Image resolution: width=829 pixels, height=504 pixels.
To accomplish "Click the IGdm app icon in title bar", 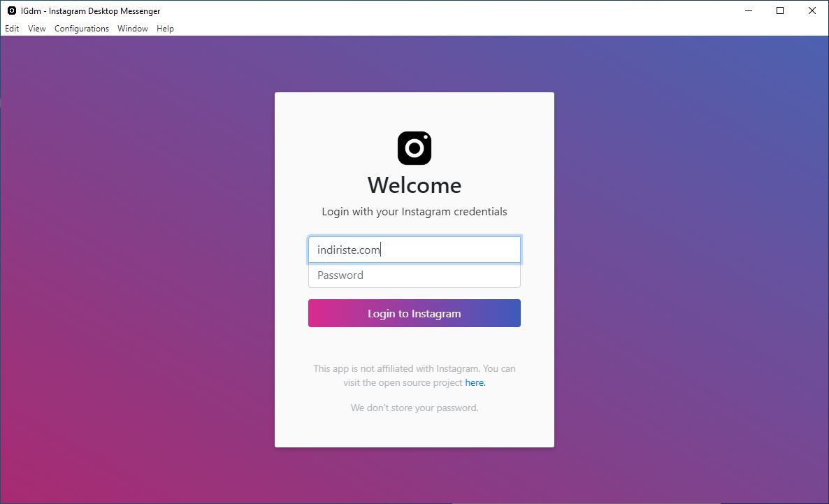I will (12, 10).
